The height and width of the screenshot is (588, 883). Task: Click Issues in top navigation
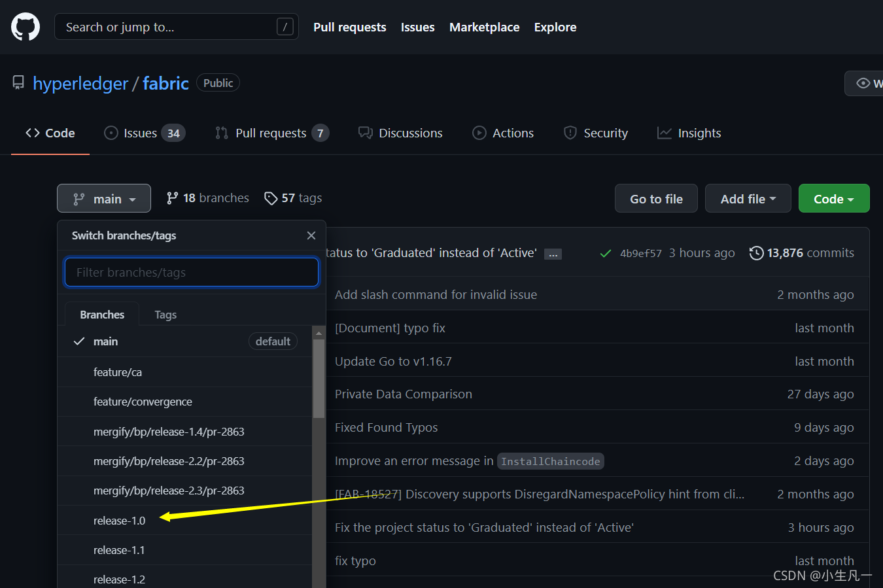[x=418, y=27]
